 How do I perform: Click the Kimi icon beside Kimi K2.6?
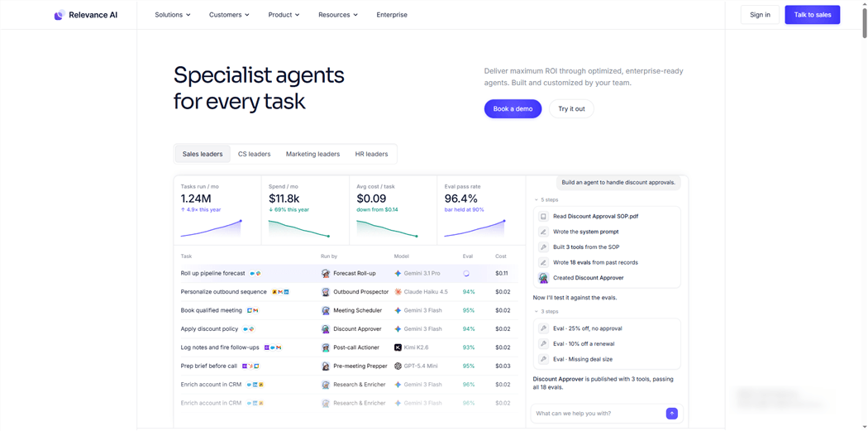[x=398, y=348]
